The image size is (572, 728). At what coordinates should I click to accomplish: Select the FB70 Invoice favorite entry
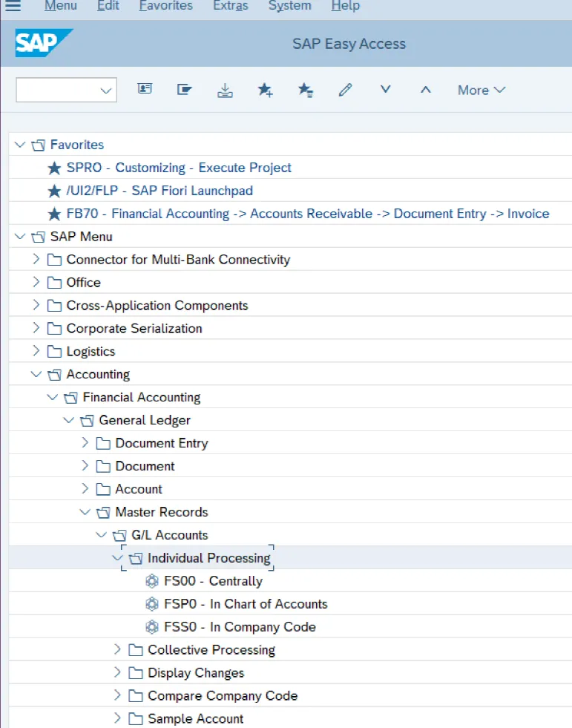(308, 214)
